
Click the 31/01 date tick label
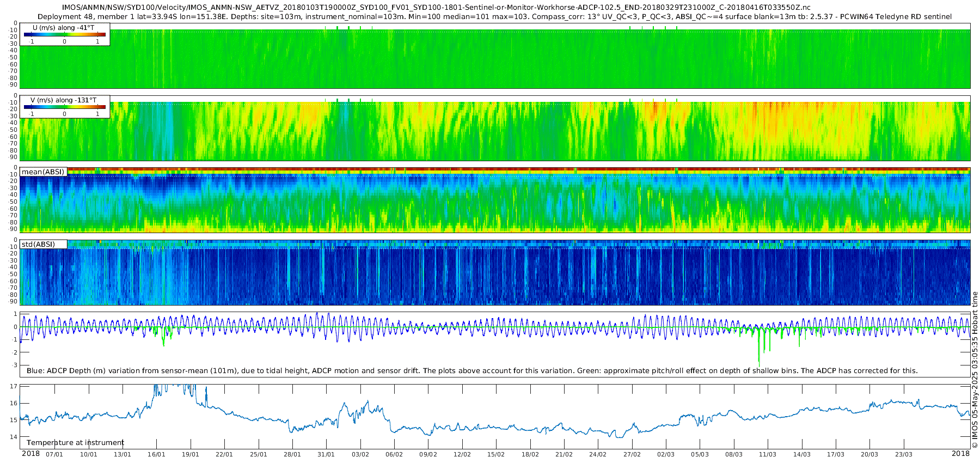(x=326, y=454)
